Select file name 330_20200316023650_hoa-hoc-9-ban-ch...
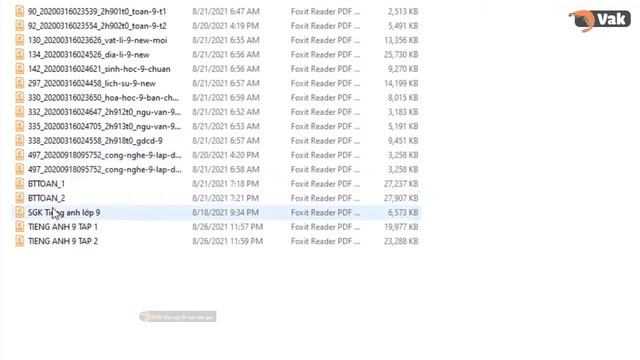Image resolution: width=640 pixels, height=360 pixels. pos(103,98)
